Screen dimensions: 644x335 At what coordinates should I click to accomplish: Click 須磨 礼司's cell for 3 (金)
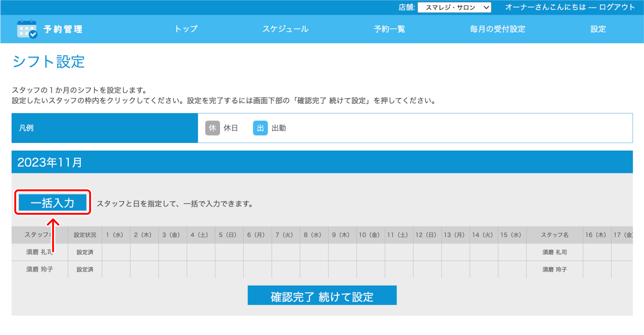coord(173,252)
